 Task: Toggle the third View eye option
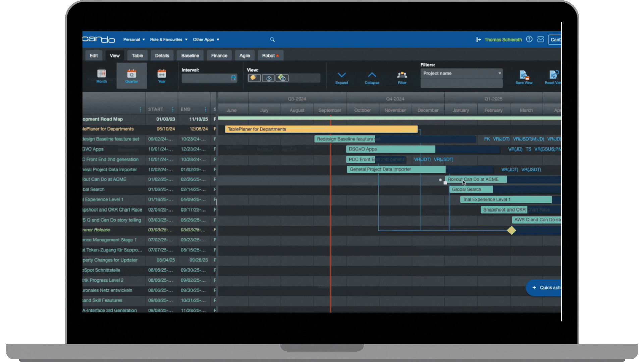(x=282, y=78)
